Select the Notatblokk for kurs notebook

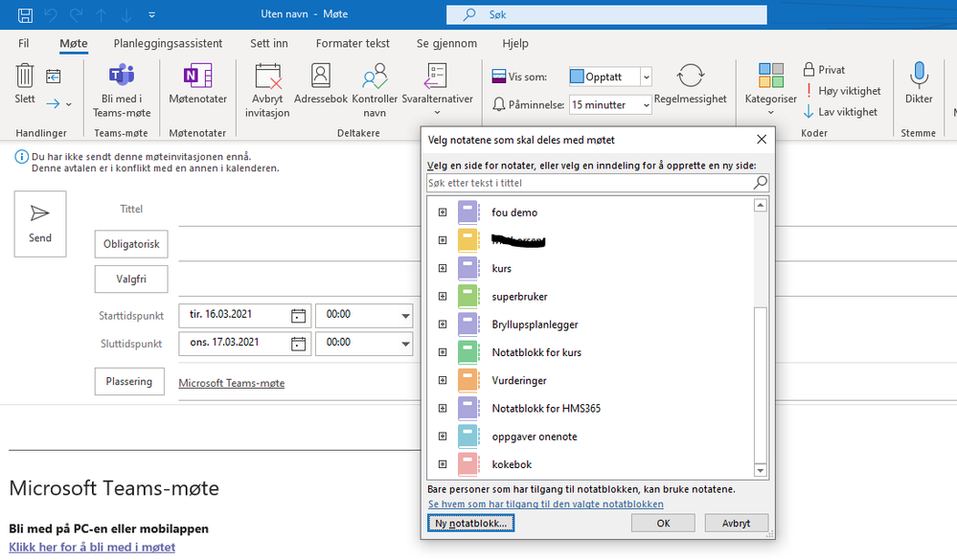[536, 352]
